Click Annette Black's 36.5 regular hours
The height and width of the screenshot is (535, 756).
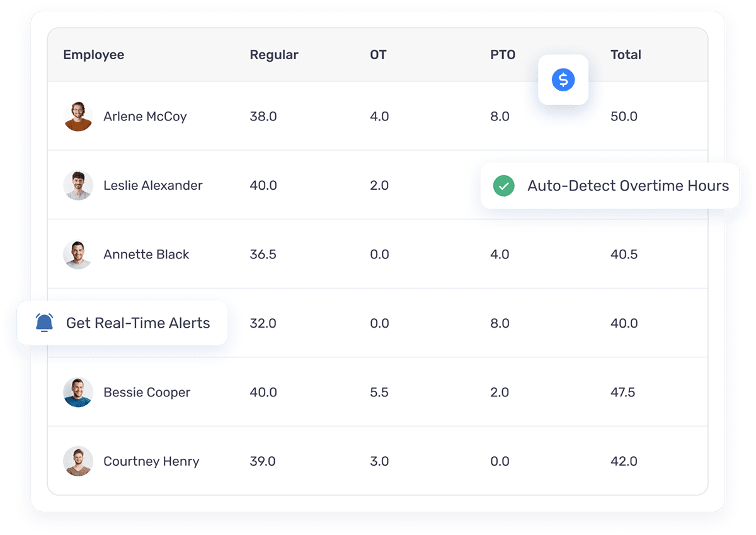pyautogui.click(x=263, y=255)
